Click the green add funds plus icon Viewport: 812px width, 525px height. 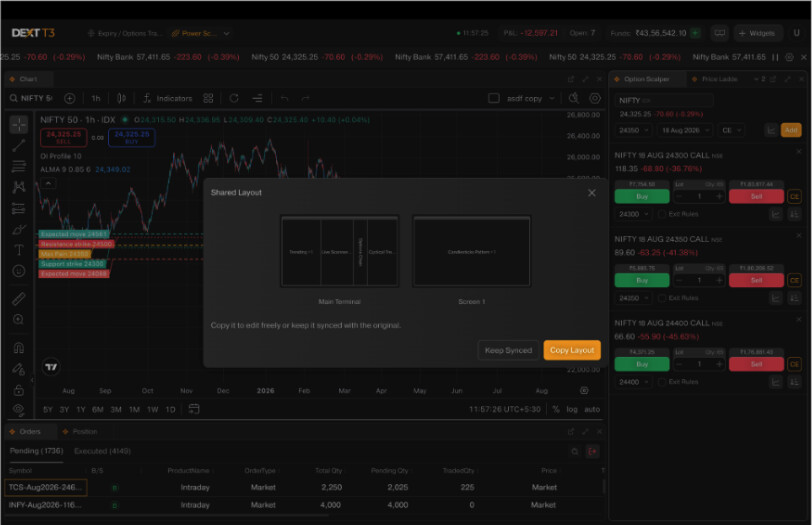point(695,33)
